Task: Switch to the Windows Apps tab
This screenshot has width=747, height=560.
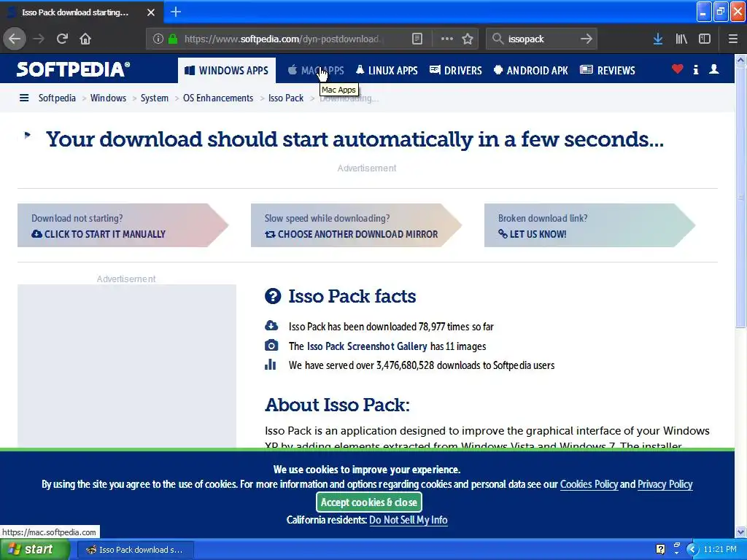Action: [x=227, y=71]
